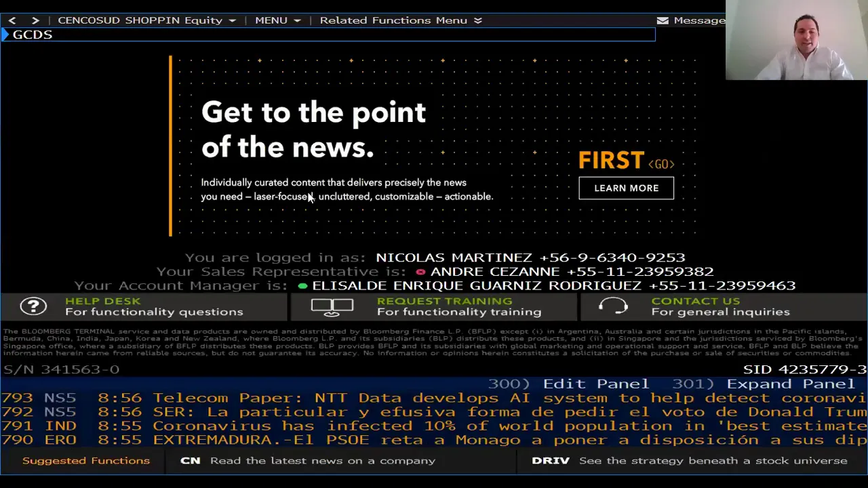The image size is (868, 488).
Task: Open news item 790 EXTREMADURA PSOE
Action: pos(434,440)
